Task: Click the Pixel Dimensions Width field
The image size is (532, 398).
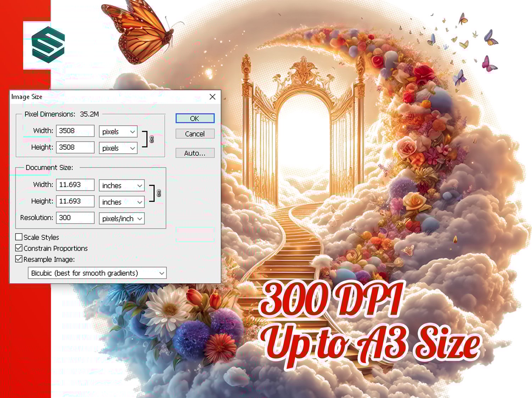Action: [x=75, y=131]
